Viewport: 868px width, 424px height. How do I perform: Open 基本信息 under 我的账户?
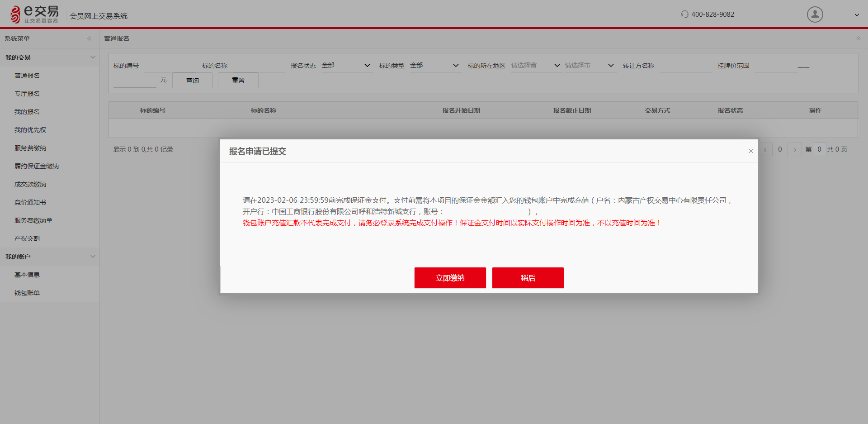click(27, 275)
